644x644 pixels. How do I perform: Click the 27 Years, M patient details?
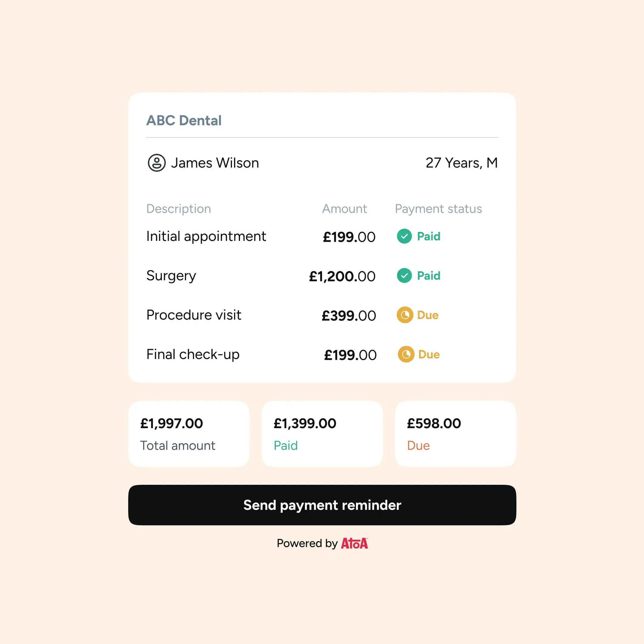pos(461,163)
